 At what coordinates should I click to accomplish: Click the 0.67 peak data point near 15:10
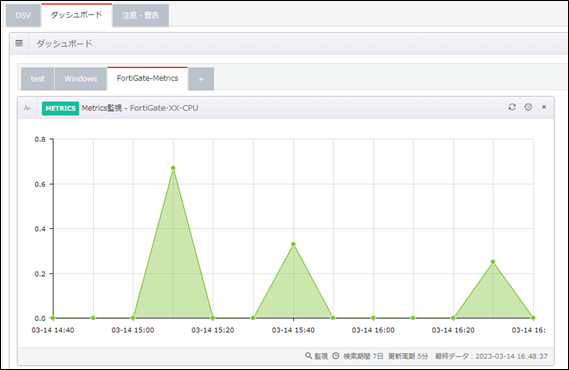tap(173, 168)
